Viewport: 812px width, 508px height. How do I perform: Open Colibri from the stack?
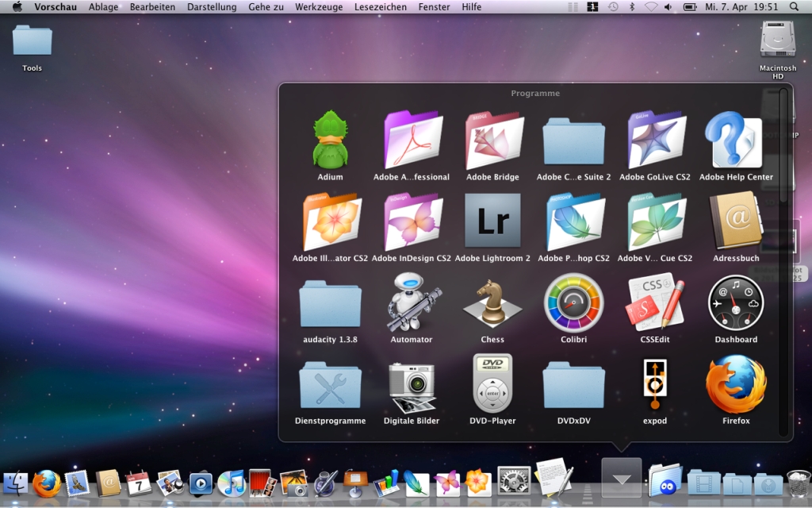click(x=574, y=303)
